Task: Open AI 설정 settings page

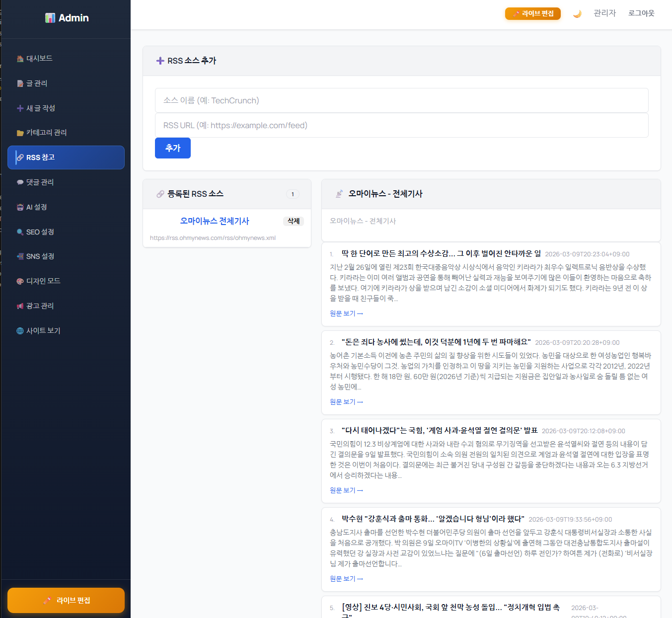Action: (36, 207)
